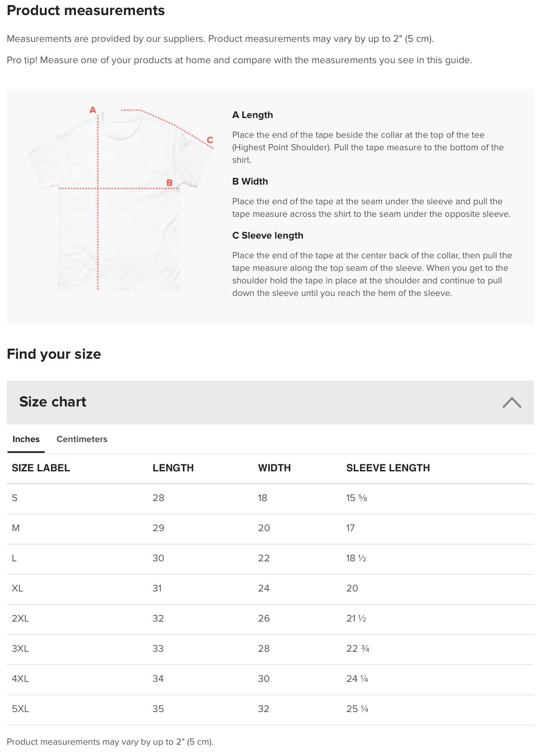The image size is (544, 756).
Task: Switch to the Centimeters tab
Action: [82, 439]
